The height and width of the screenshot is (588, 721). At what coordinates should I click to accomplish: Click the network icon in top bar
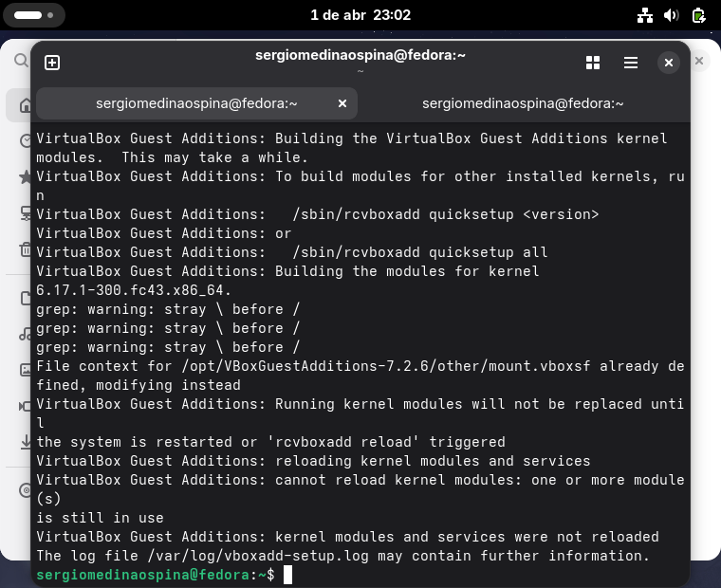pyautogui.click(x=645, y=15)
